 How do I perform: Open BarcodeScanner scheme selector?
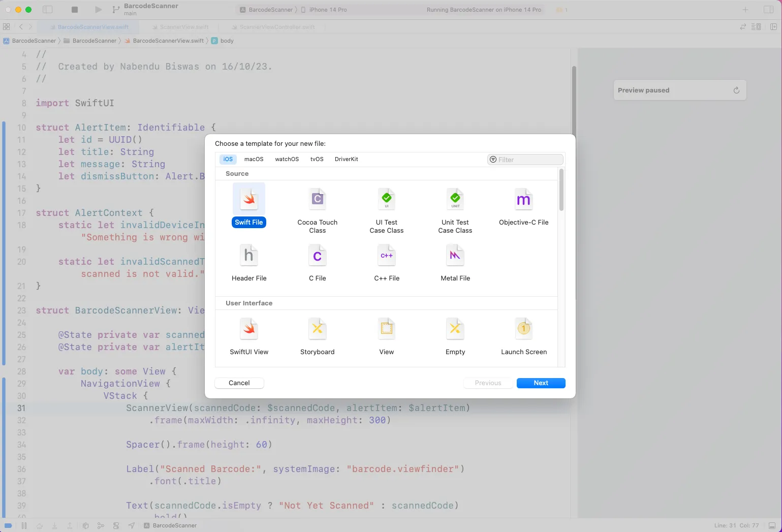pos(268,10)
